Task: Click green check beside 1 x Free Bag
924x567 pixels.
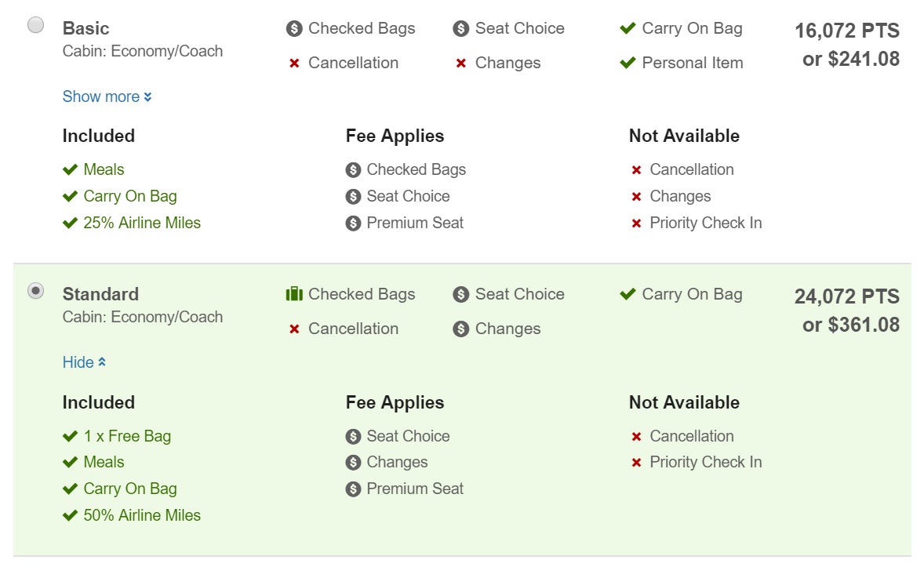Action: click(x=71, y=436)
